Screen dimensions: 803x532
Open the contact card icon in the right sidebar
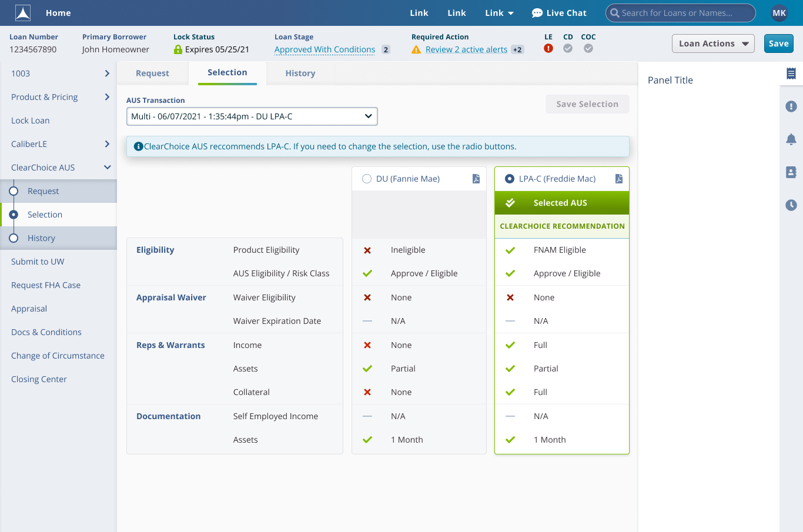click(x=791, y=172)
